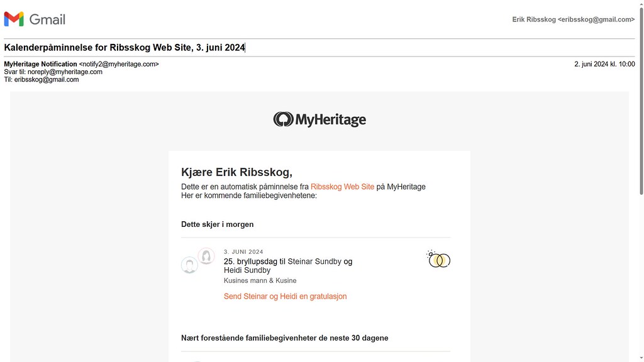Click the female avatar for Heidi Sundby
This screenshot has width=644, height=362.
point(206,256)
